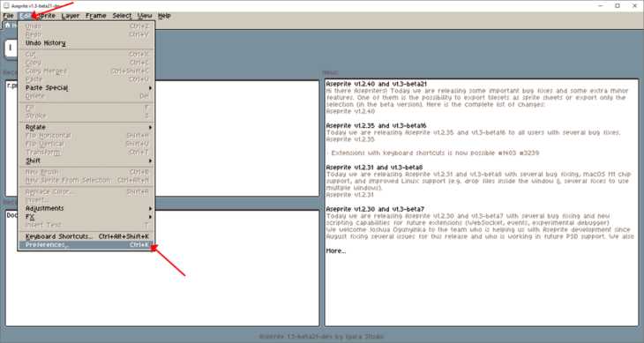Click the disabled Flip Vertical entry
Screen dimensions: 644x343
click(x=86, y=144)
